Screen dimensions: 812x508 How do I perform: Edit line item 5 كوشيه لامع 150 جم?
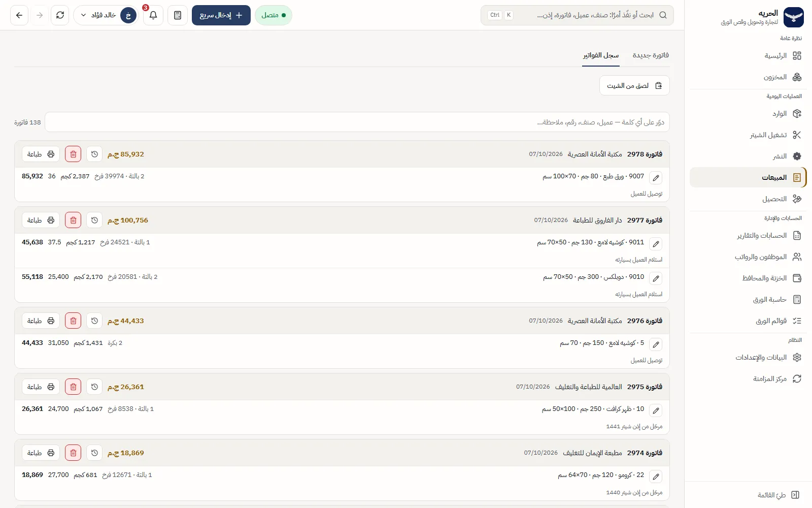point(656,344)
